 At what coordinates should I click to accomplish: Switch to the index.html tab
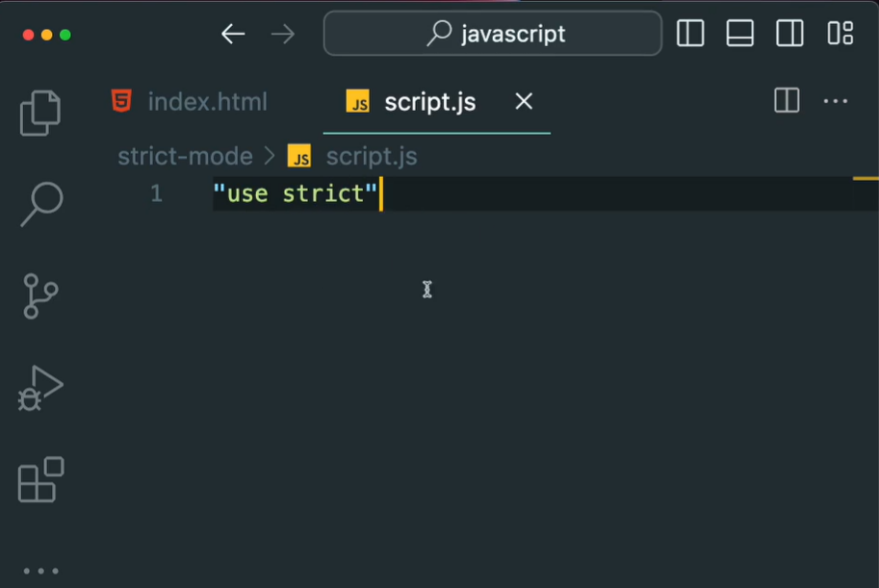[207, 102]
